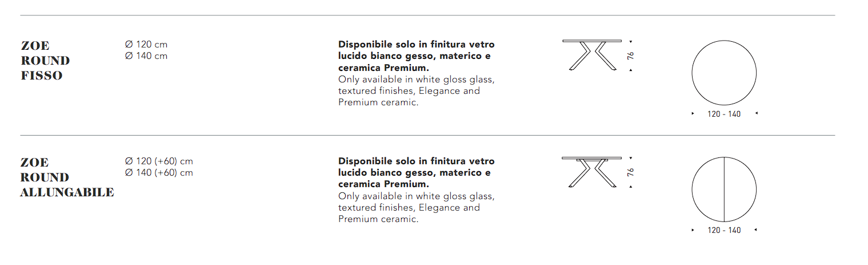Select the Ø 120 cm size text
This screenshot has height=265, width=868.
tap(146, 45)
